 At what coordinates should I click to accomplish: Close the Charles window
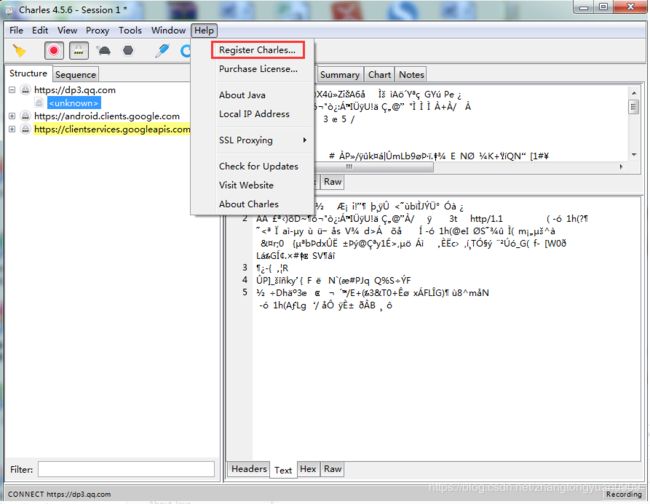[x=630, y=7]
